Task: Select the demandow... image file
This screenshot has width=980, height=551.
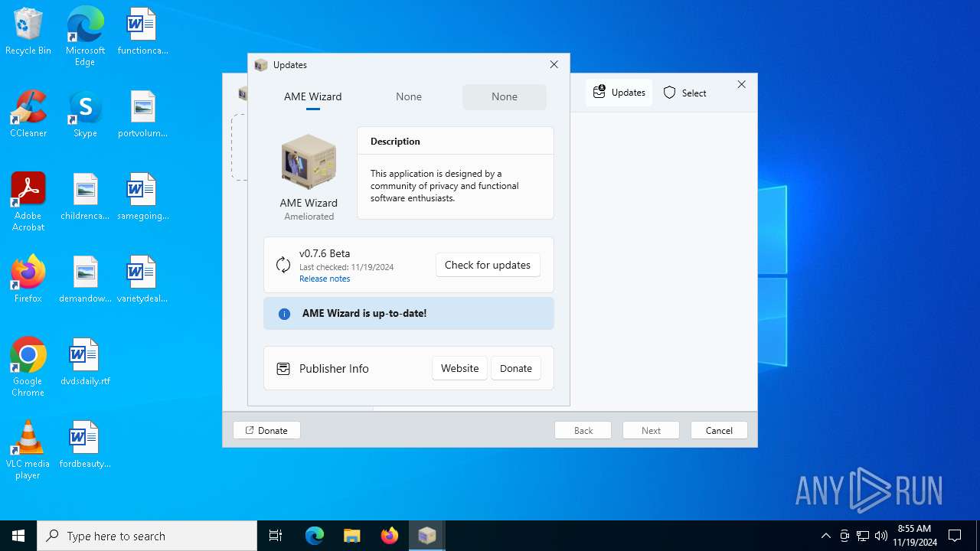Action: coord(85,279)
